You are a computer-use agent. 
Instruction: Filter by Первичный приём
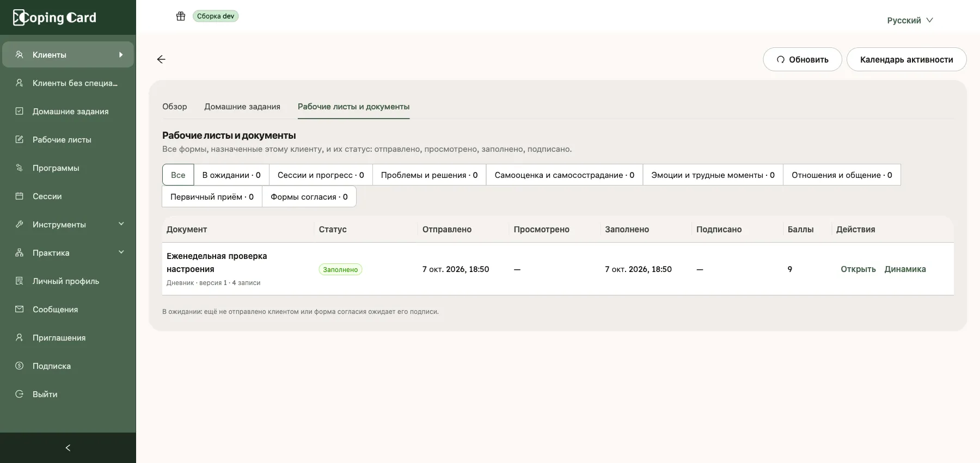click(212, 196)
